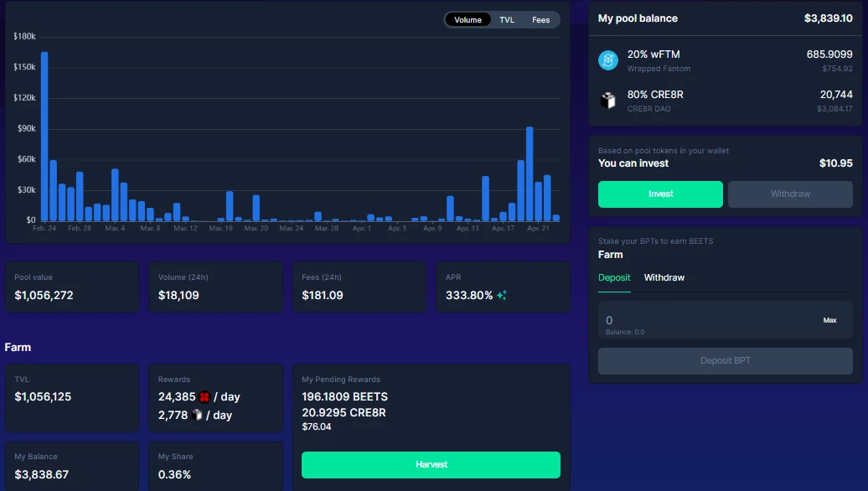
Task: Click the sparkle icon beside APR 333.80%
Action: (502, 295)
